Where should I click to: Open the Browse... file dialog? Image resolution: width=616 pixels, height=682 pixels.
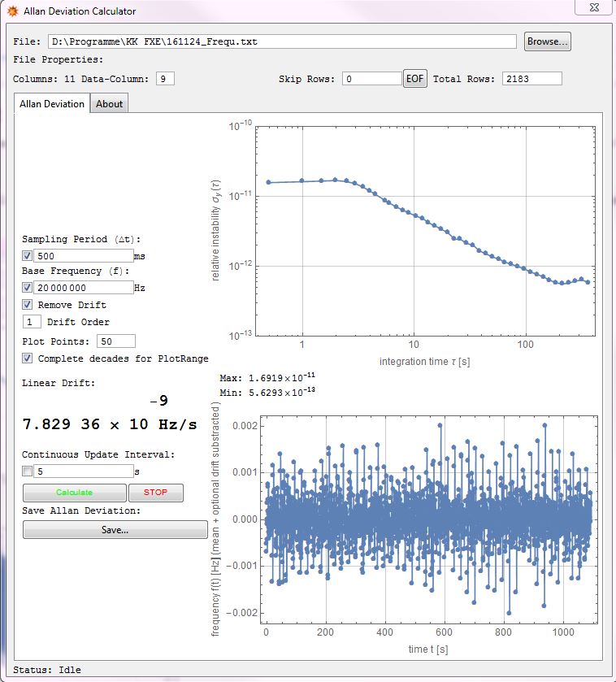[547, 41]
